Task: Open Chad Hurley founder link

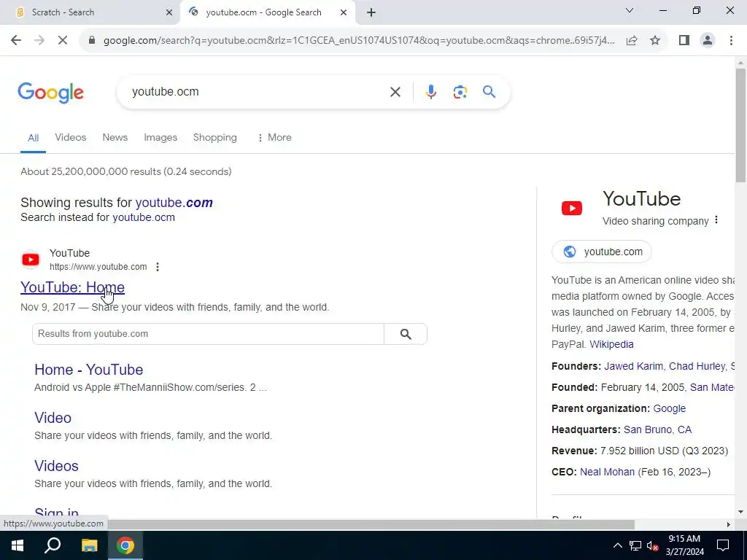Action: pos(697,366)
